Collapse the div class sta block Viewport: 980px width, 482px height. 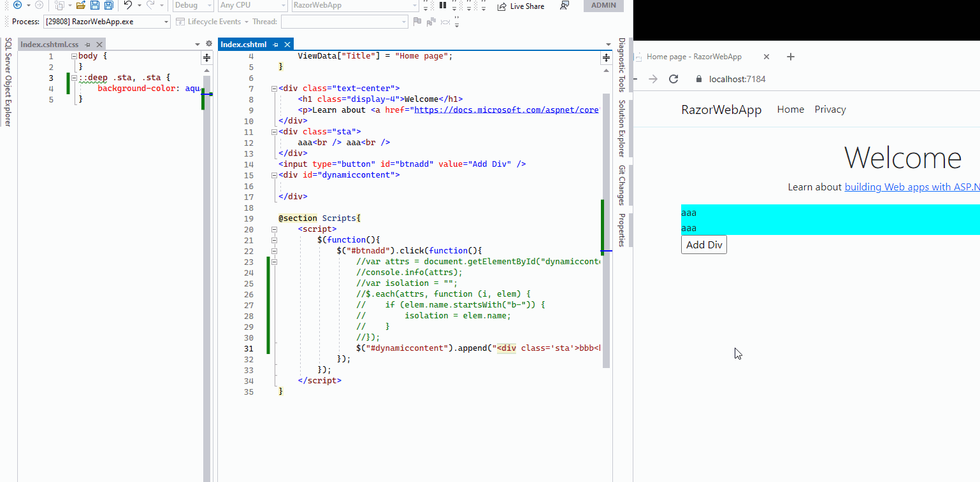pyautogui.click(x=274, y=132)
